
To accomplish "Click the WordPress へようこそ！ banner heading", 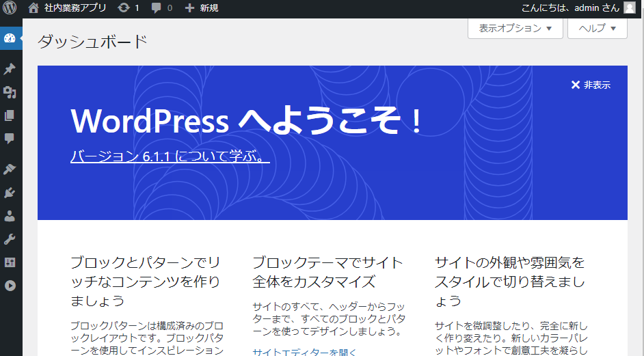I will pos(246,121).
